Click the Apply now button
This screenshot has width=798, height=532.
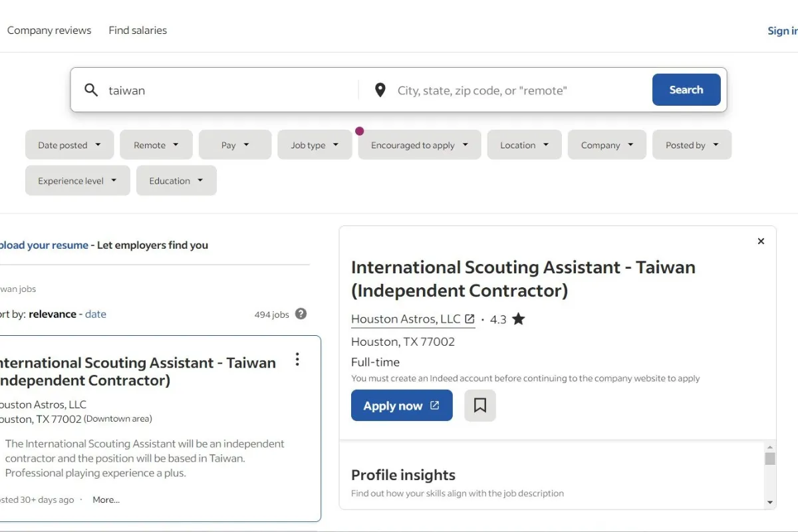(x=402, y=406)
